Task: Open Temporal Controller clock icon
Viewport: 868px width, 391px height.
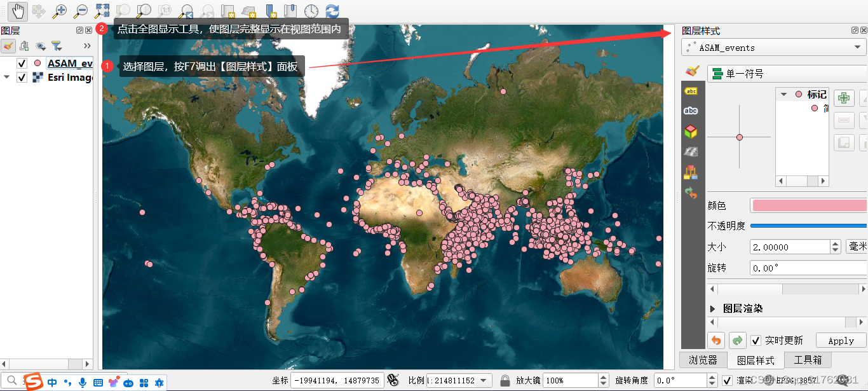Action: pyautogui.click(x=311, y=11)
